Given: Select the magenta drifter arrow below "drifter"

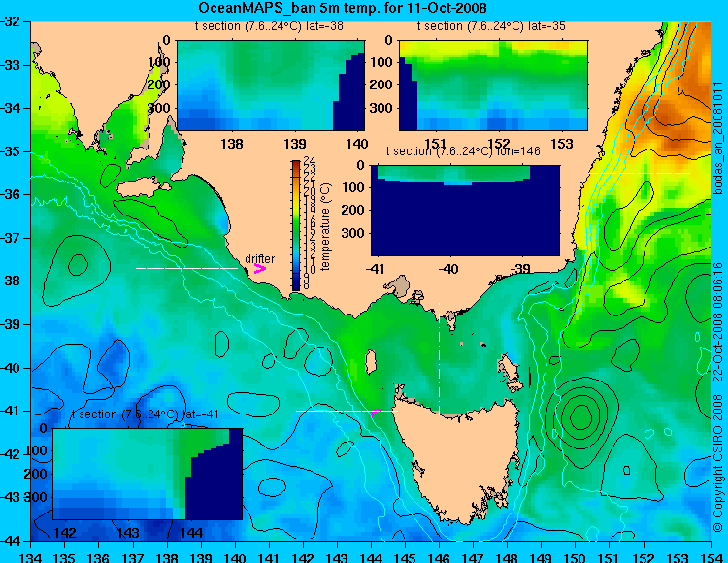Looking at the screenshot, I should [259, 268].
